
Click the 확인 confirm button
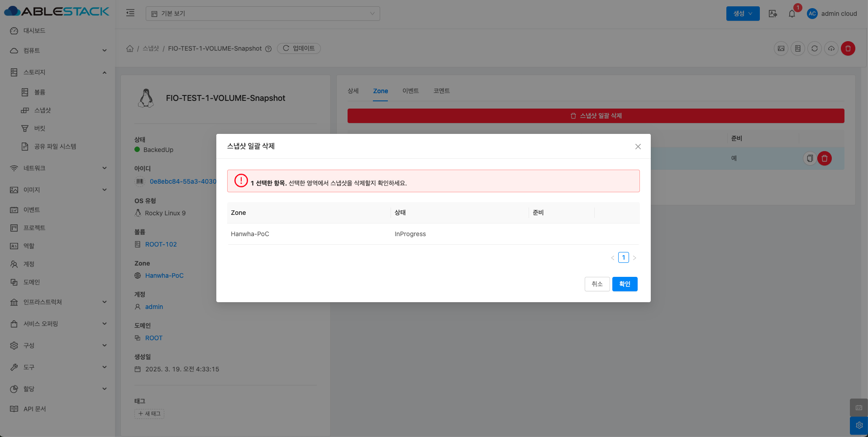625,284
